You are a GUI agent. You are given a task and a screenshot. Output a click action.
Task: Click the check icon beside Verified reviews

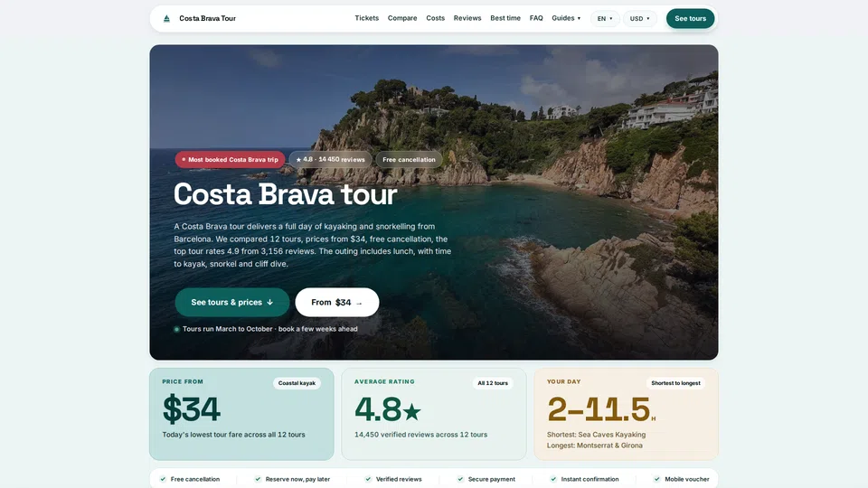pyautogui.click(x=368, y=479)
